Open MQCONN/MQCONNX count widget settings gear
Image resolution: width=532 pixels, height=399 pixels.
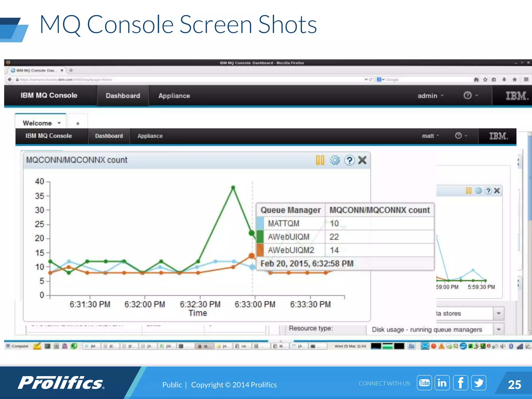pos(335,160)
